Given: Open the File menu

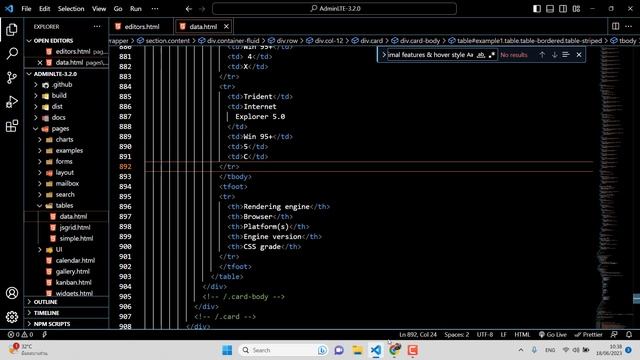Looking at the screenshot, I should pos(26,9).
